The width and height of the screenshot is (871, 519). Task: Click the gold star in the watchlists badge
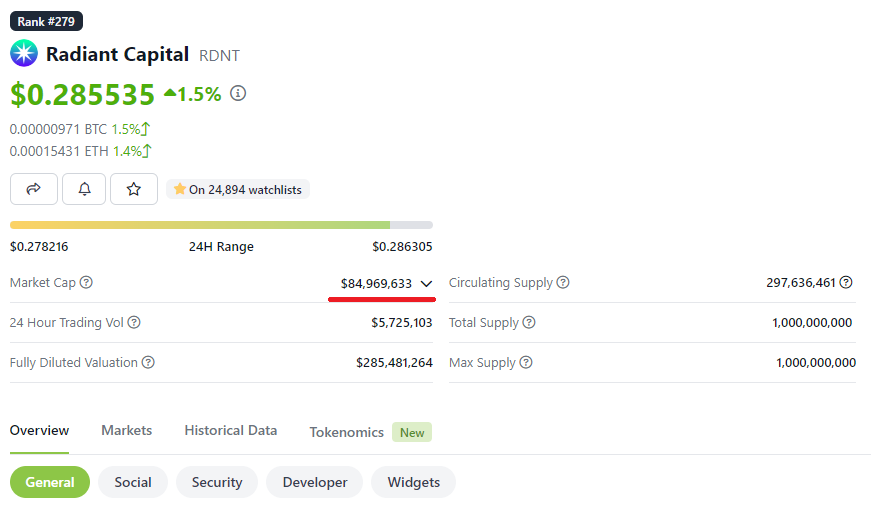coord(180,189)
